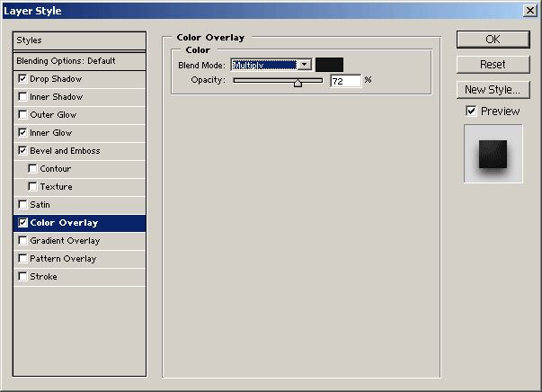Enable the Satin checkbox
542x392 pixels.
22,205
